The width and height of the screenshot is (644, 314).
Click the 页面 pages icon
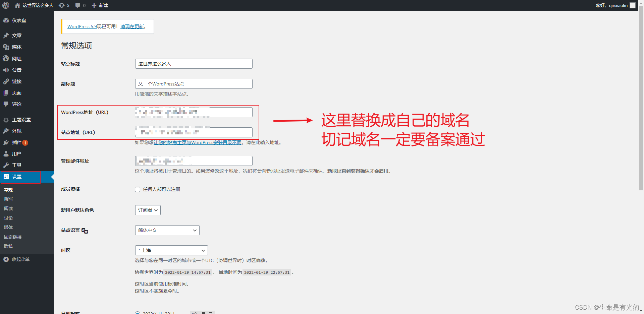(x=6, y=93)
